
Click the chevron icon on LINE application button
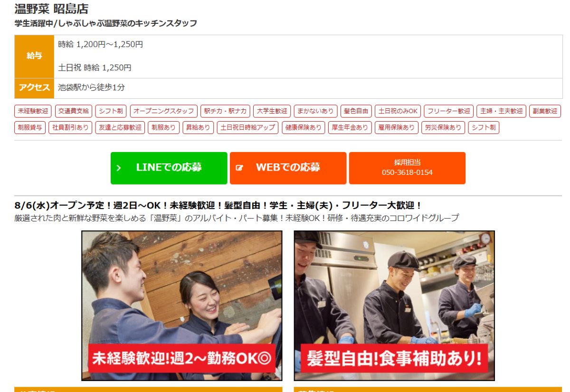click(119, 168)
